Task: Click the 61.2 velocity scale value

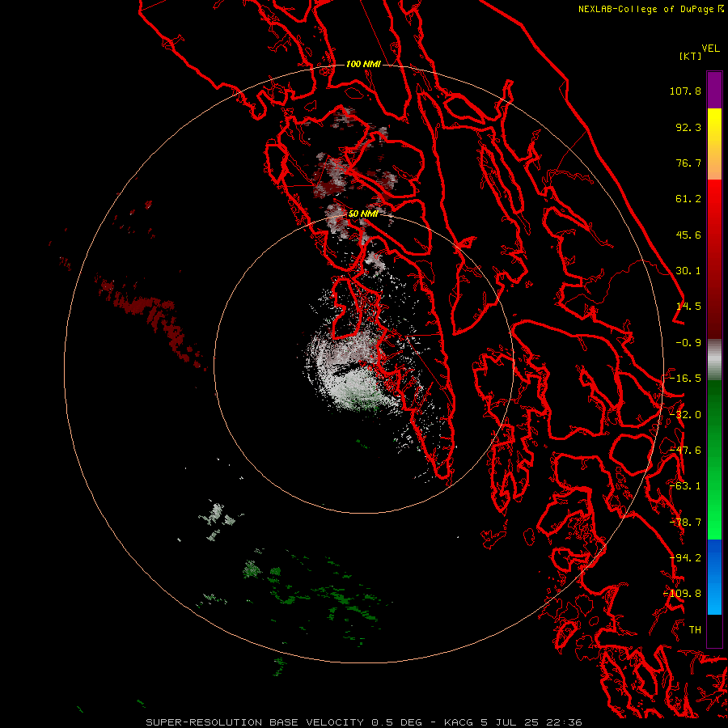Action: pos(688,199)
